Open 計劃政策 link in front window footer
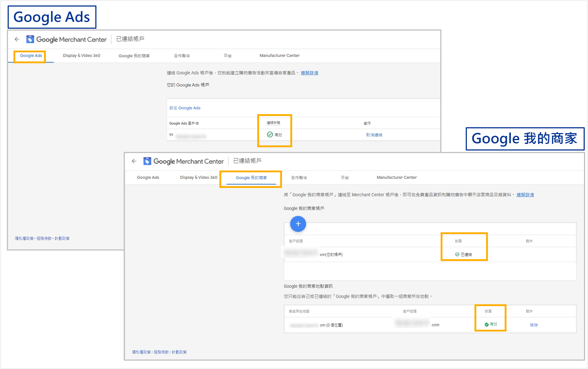 (179, 352)
